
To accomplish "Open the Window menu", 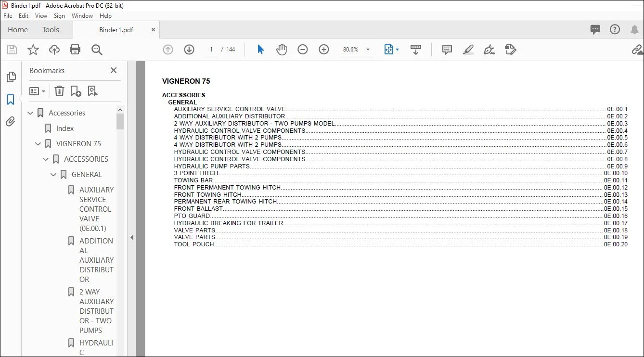I will coord(82,16).
